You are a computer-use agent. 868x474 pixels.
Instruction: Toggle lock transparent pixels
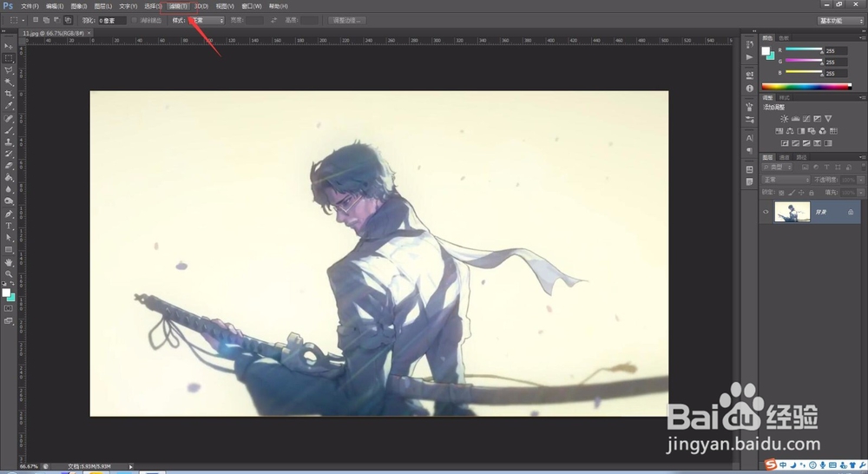781,193
